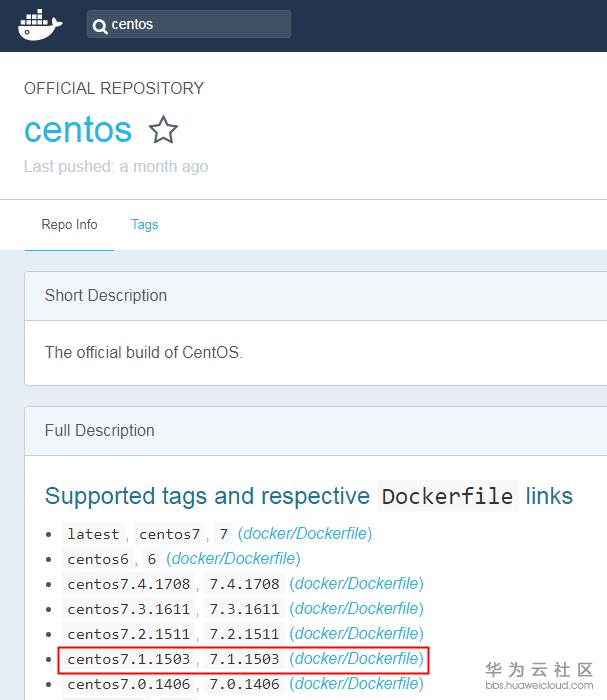
Task: Switch to the Tags tab
Action: (144, 224)
